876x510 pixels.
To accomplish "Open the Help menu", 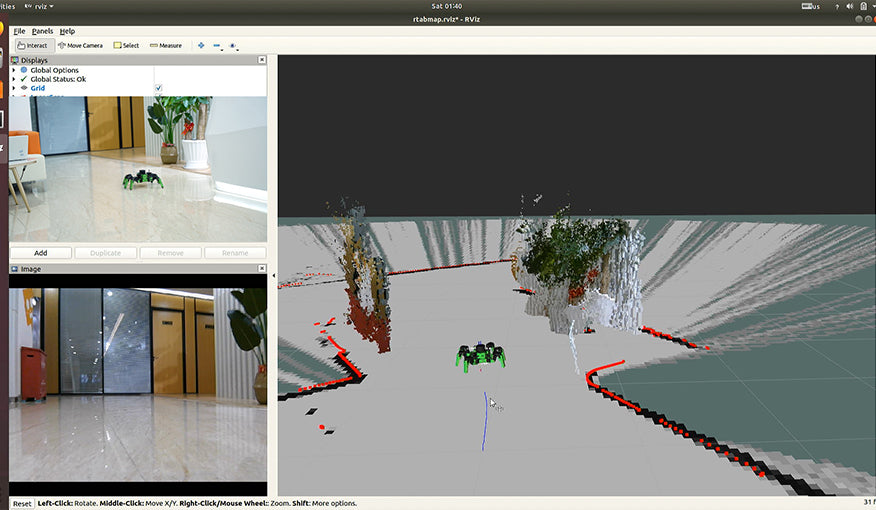I will point(67,31).
